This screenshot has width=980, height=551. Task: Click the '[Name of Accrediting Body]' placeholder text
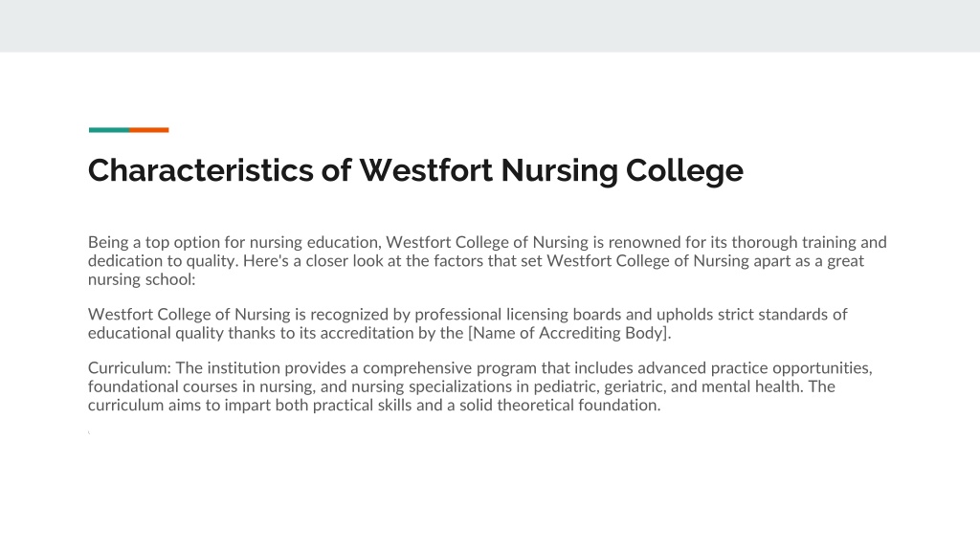569,333
